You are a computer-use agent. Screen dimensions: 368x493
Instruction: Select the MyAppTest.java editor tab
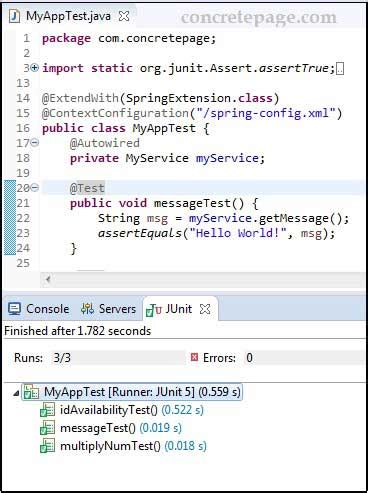pyautogui.click(x=69, y=16)
